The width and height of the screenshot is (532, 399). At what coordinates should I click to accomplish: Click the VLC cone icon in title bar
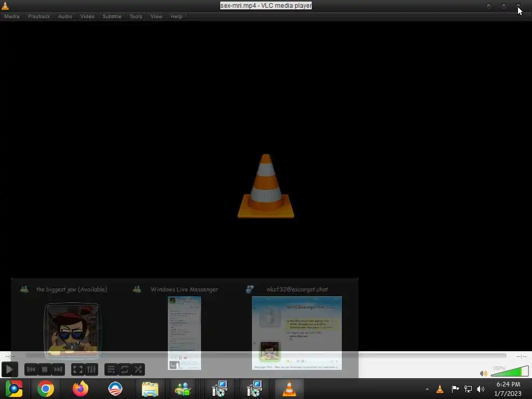click(5, 5)
